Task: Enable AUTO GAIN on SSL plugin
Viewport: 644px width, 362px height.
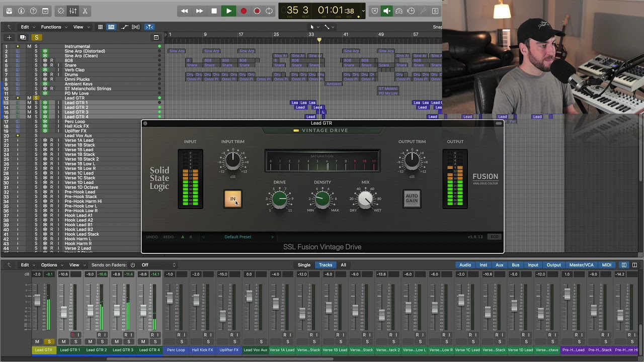Action: coord(412,199)
